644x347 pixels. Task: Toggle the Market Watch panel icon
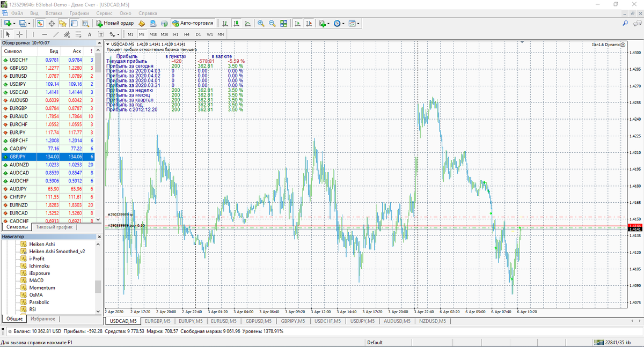click(x=40, y=23)
